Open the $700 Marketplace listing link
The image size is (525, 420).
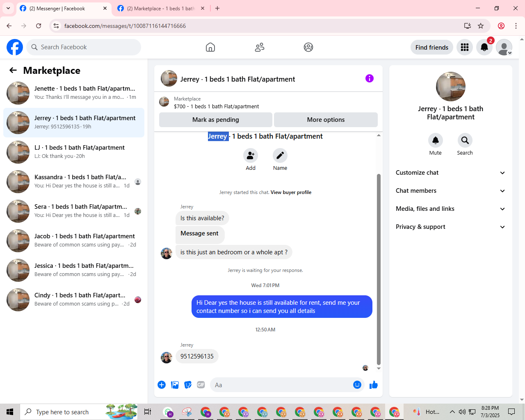[x=216, y=106]
